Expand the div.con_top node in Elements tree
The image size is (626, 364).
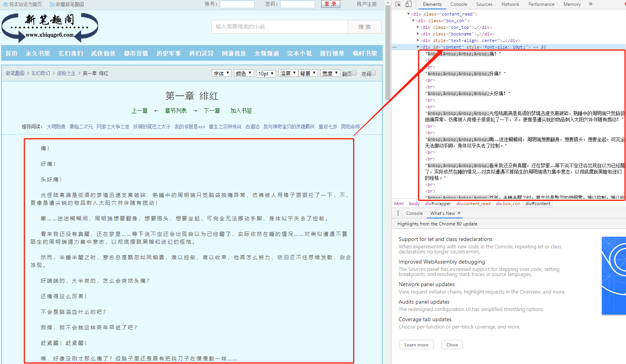click(x=418, y=27)
